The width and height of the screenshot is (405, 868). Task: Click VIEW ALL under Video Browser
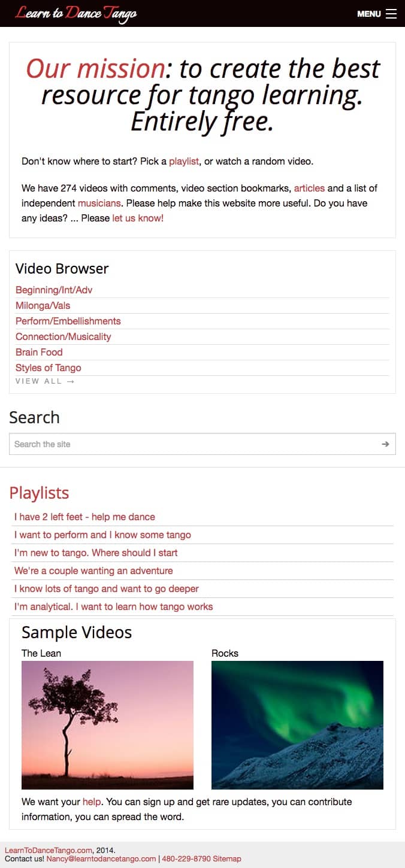coord(45,381)
